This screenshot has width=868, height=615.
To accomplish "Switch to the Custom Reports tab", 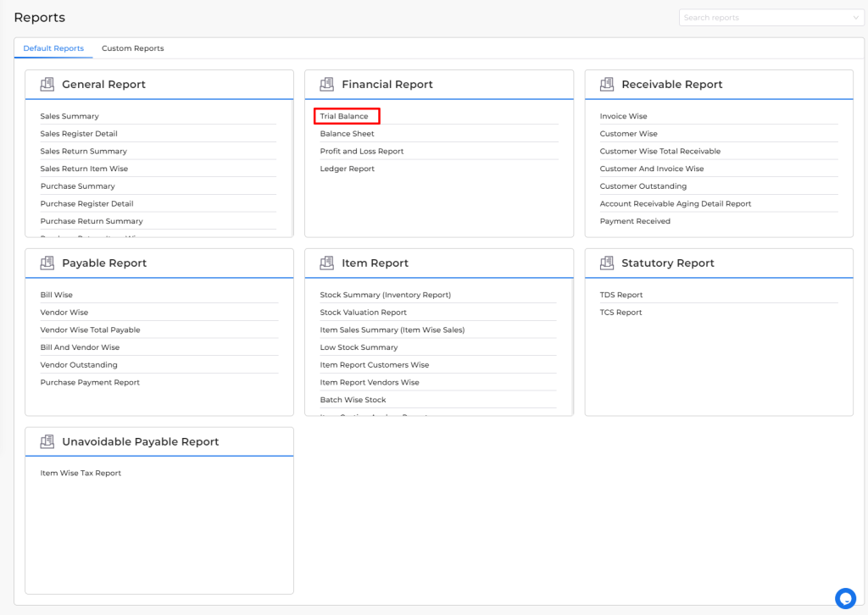I will [x=133, y=48].
